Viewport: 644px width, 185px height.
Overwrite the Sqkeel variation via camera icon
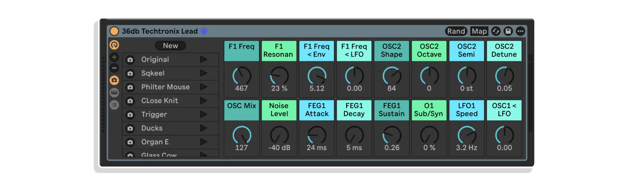point(130,74)
